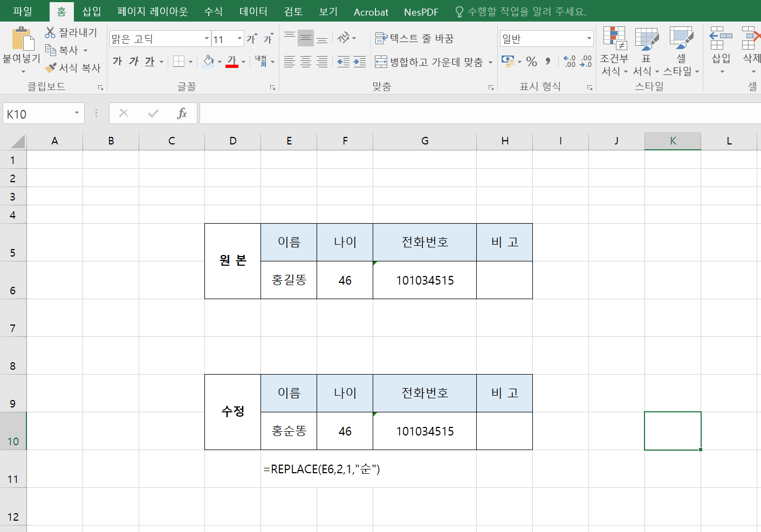Apply percent style (%) icon

pyautogui.click(x=532, y=61)
